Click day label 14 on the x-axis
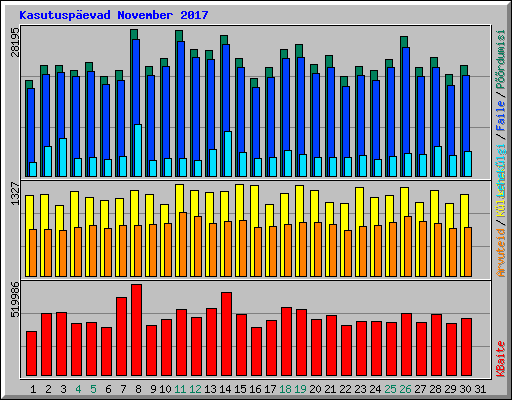 pos(225,389)
